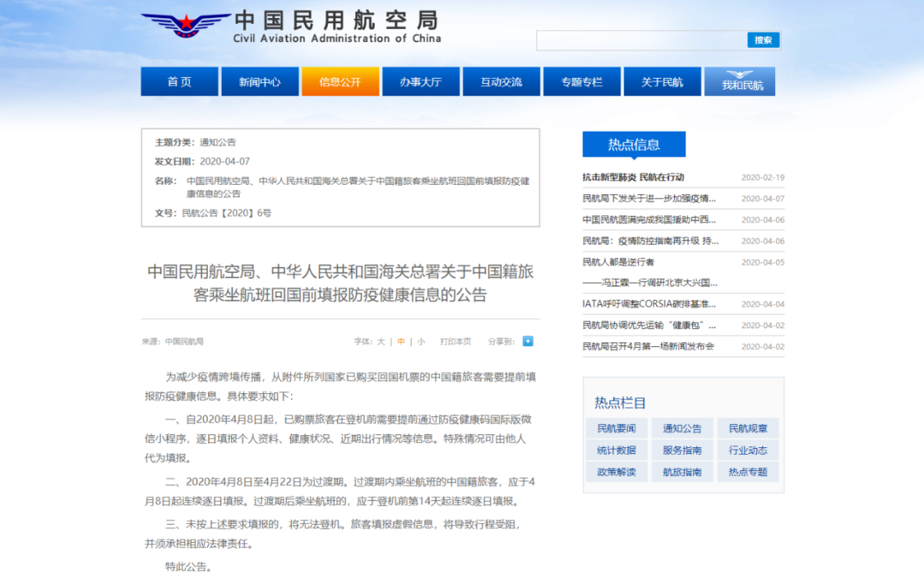
Task: Click the 统计数据 hot column button
Action: (616, 450)
